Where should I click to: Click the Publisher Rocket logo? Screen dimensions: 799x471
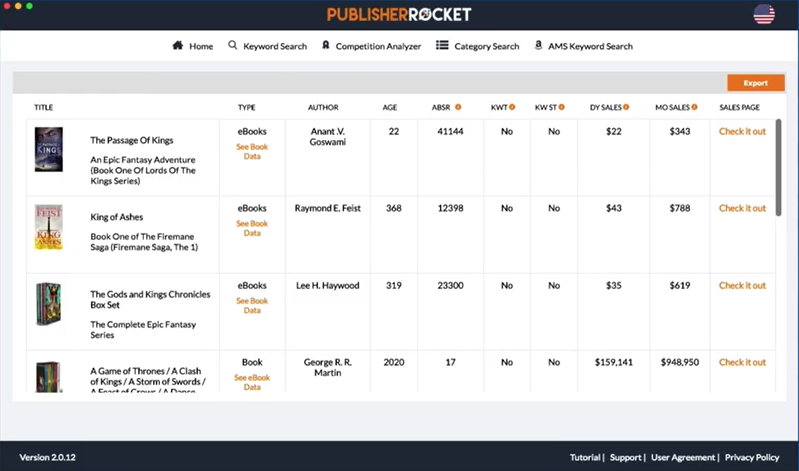tap(399, 14)
